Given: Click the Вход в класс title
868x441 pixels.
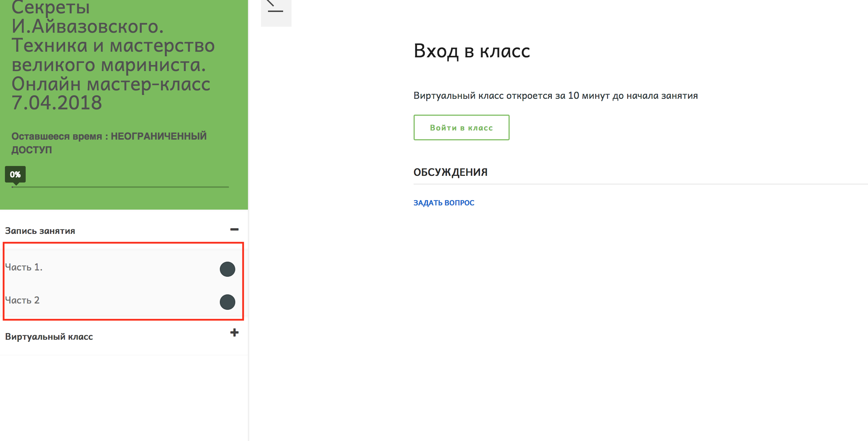Looking at the screenshot, I should point(472,51).
